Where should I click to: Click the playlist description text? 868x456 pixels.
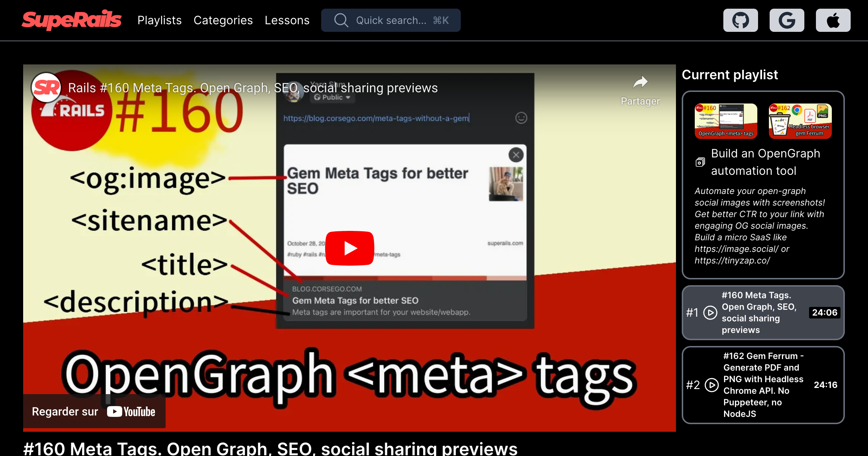(x=759, y=226)
